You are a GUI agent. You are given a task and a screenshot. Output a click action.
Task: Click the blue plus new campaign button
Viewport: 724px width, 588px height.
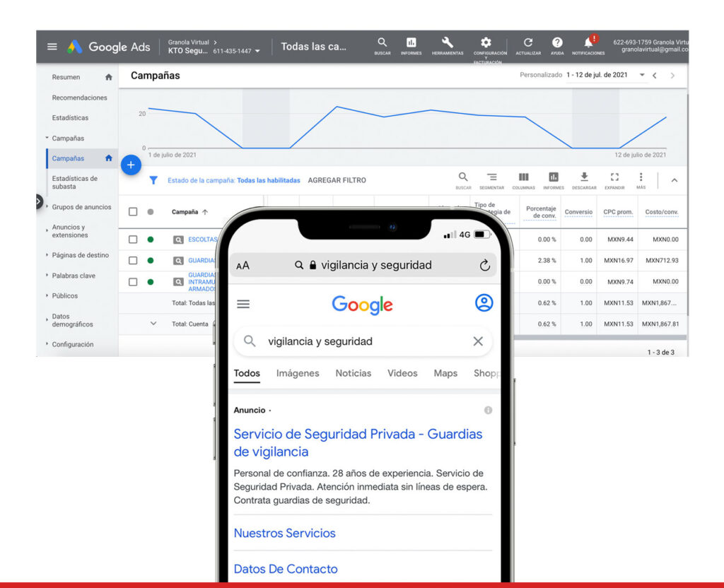(x=131, y=165)
